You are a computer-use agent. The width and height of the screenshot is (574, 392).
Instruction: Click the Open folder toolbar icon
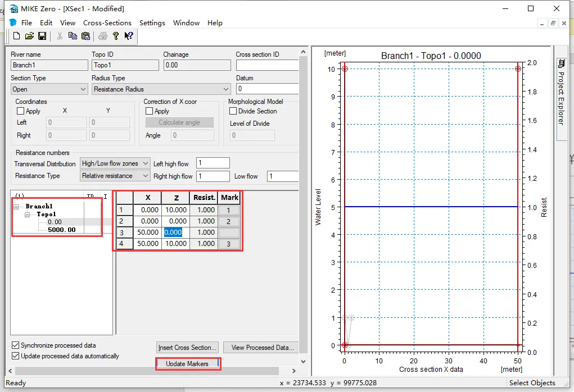[29, 36]
